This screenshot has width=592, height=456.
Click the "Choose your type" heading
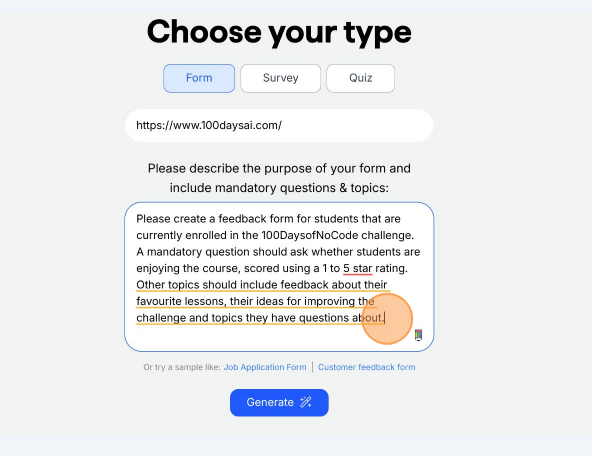(x=279, y=32)
